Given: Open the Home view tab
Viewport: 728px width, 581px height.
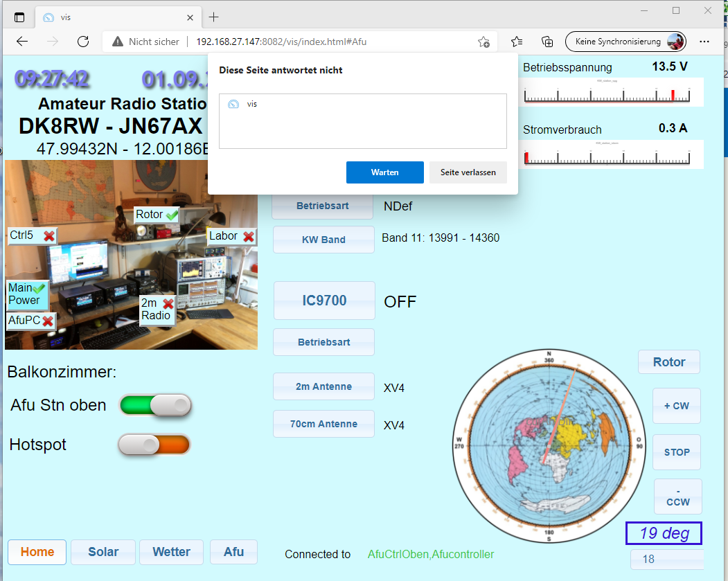Looking at the screenshot, I should (37, 552).
